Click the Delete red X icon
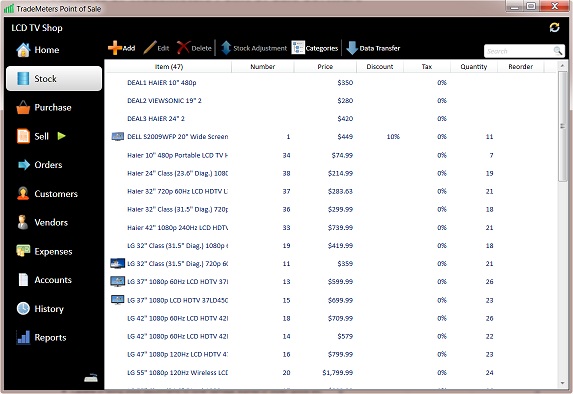The height and width of the screenshot is (394, 573). coord(183,48)
